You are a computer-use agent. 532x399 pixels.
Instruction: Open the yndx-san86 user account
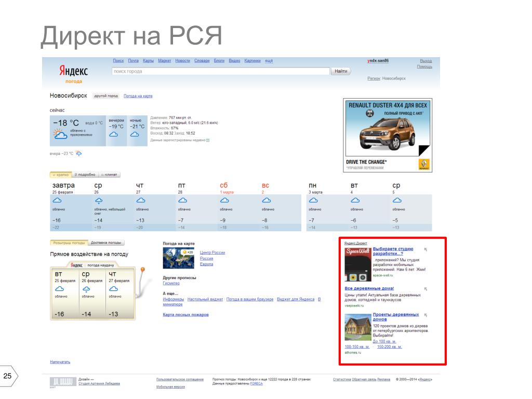(x=378, y=61)
